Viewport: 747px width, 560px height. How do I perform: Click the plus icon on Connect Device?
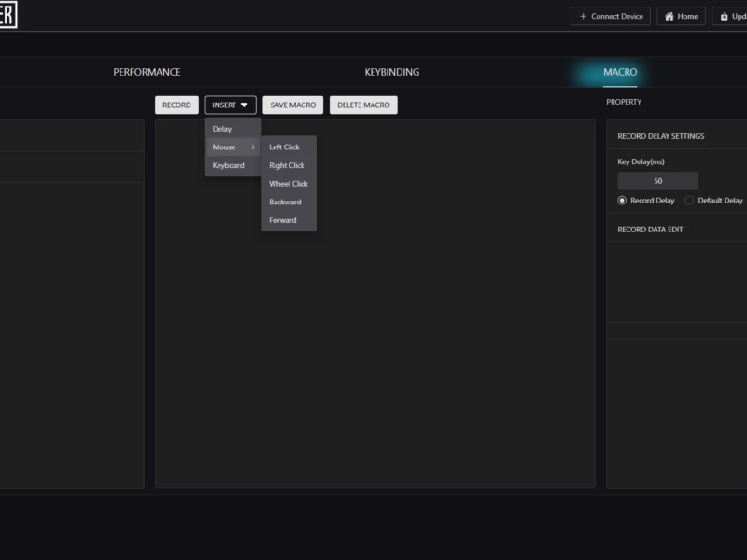point(583,16)
